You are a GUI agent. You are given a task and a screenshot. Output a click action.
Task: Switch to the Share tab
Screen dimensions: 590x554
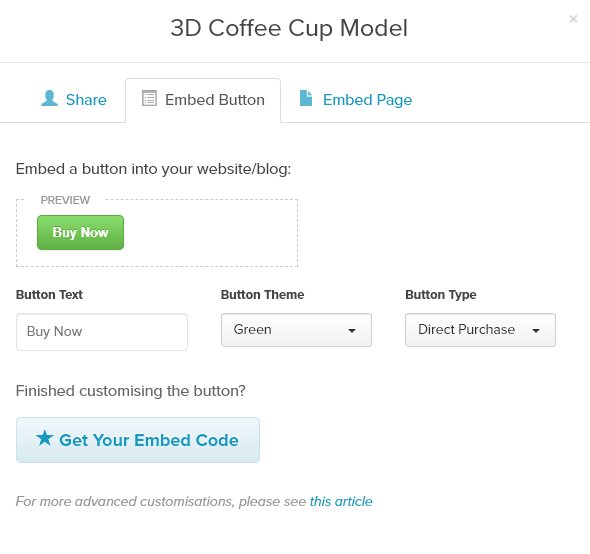74,100
